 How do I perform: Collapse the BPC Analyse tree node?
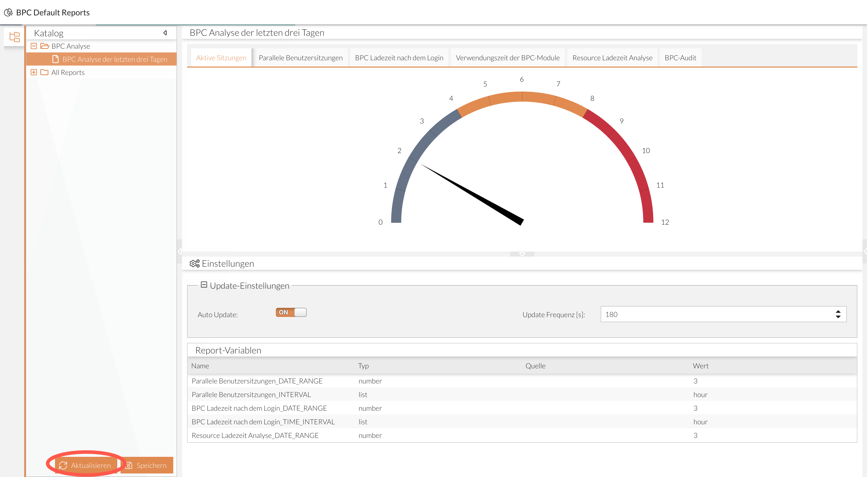34,46
